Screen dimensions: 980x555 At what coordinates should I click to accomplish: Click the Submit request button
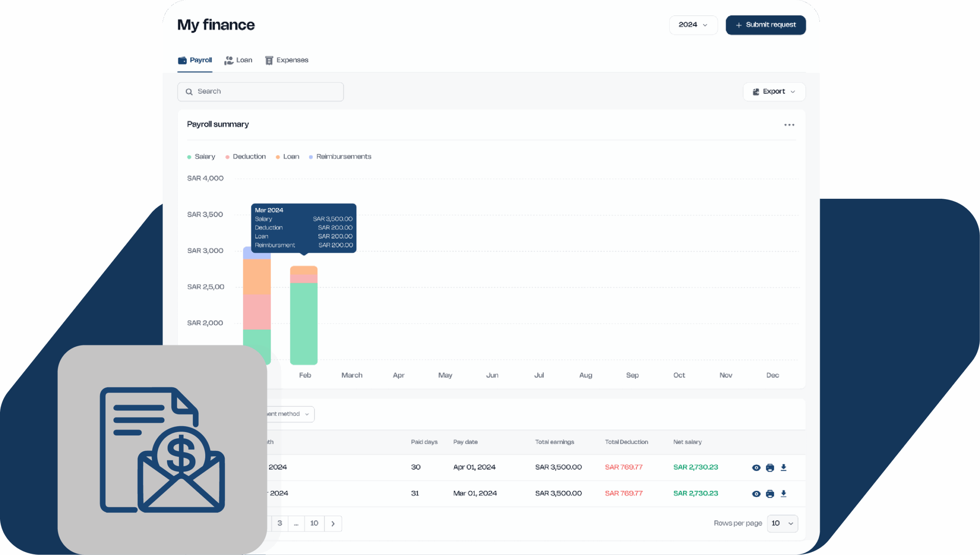point(766,25)
